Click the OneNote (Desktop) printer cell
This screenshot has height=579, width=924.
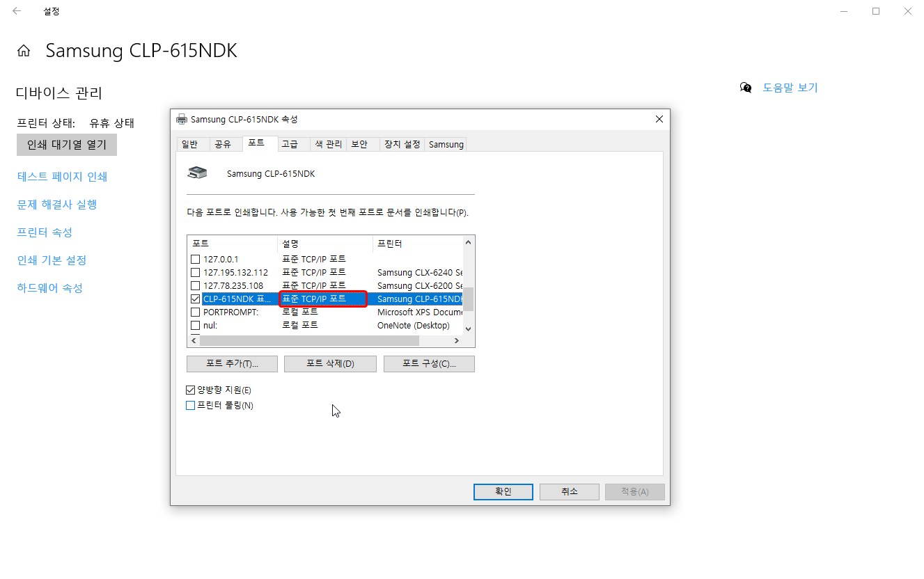tap(414, 325)
